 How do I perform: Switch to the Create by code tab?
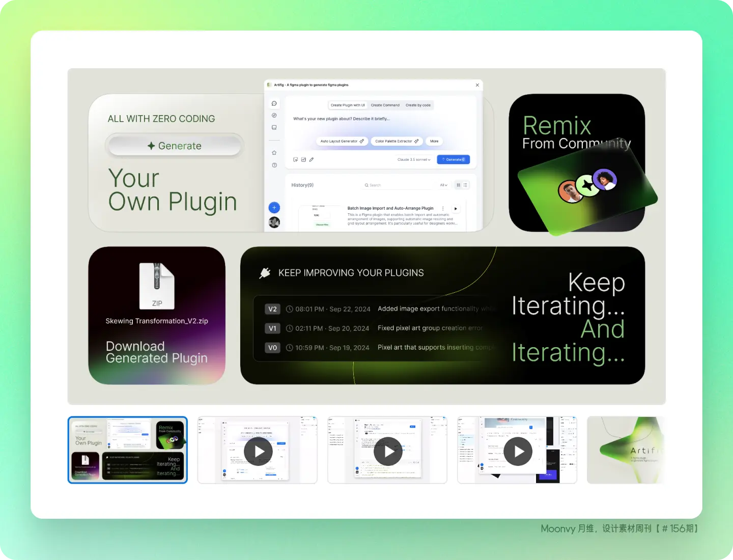click(x=418, y=105)
